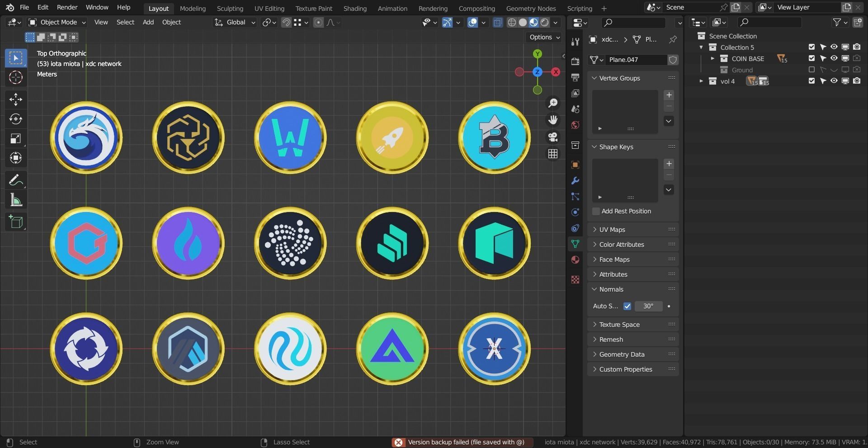
Task: Switch to Shading workspace tab
Action: [x=355, y=8]
